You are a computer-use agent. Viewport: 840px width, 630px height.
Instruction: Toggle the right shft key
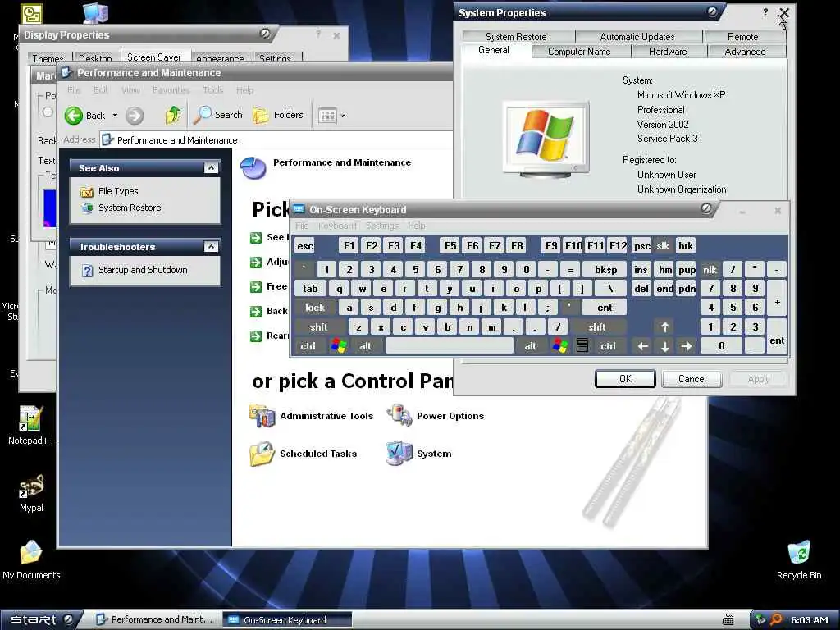click(x=597, y=326)
